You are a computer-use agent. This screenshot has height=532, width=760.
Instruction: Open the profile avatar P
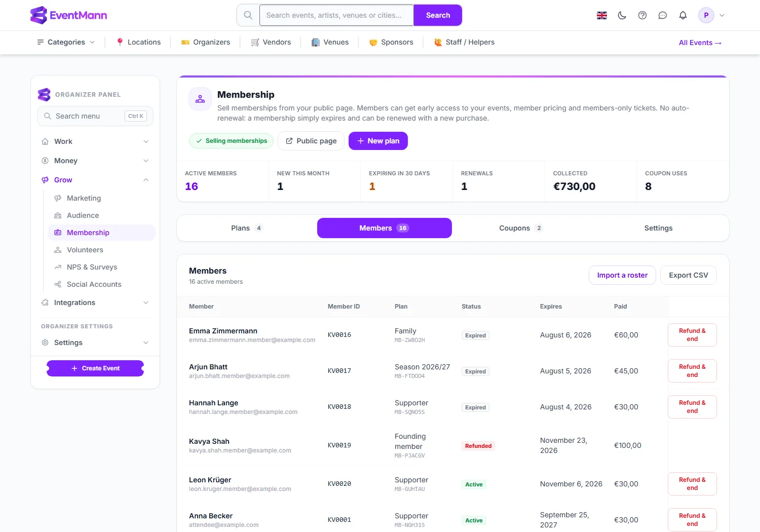pyautogui.click(x=706, y=15)
